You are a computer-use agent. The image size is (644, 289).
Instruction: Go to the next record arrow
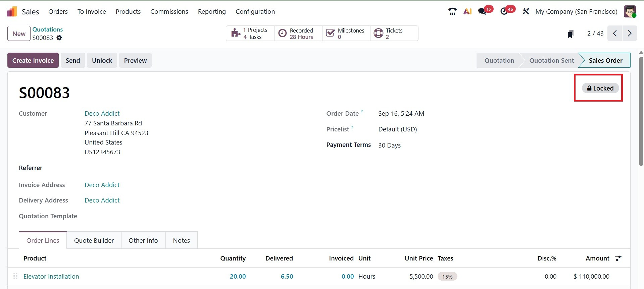tap(630, 34)
